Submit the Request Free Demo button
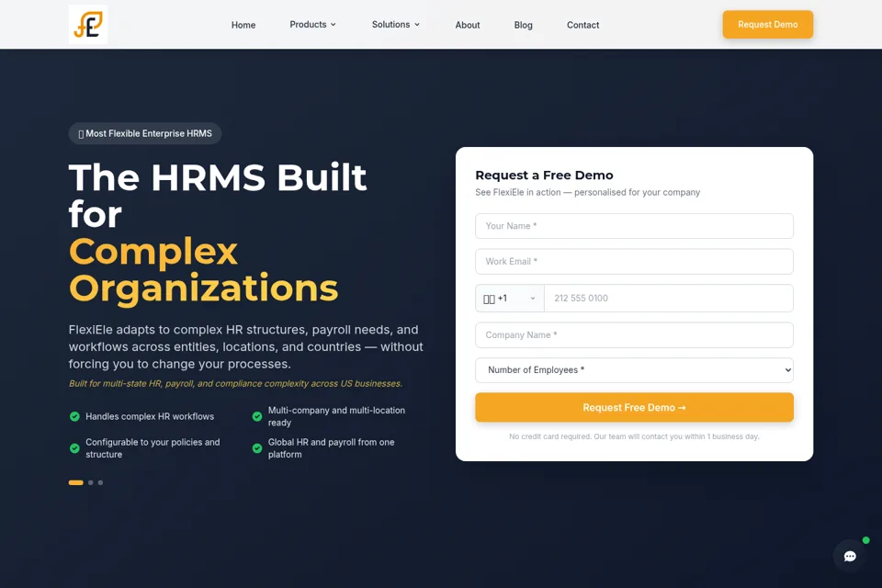Screen dimensions: 882x588 coord(634,407)
